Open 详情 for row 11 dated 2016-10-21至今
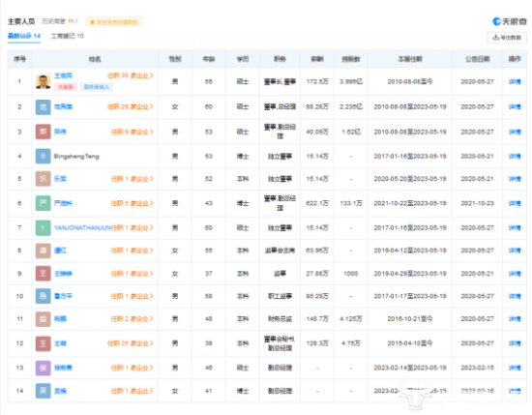 coord(515,318)
